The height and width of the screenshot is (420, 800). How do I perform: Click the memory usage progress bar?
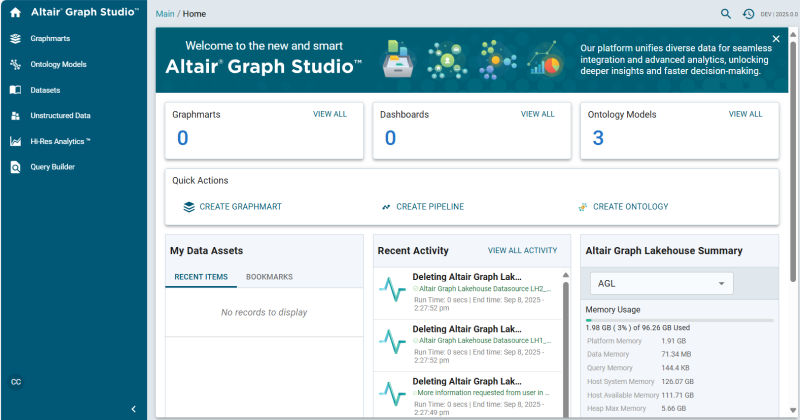coord(679,321)
